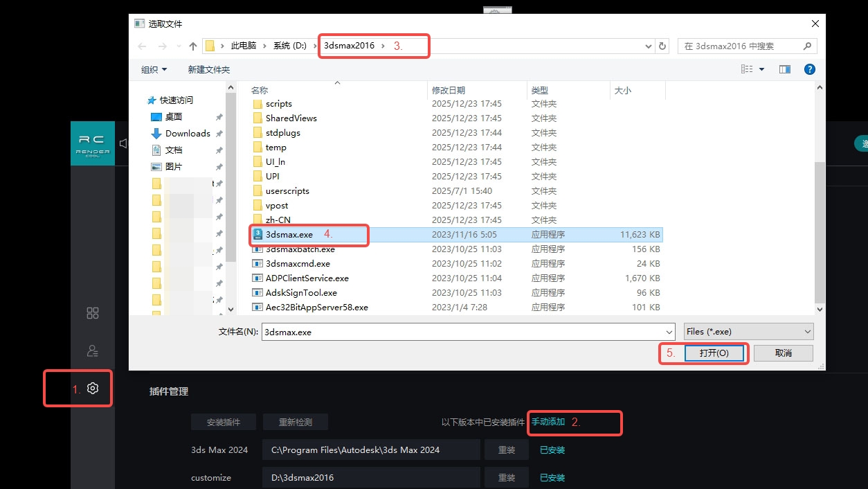Toggle the preview pane icon
This screenshot has height=489, width=868.
pos(784,69)
